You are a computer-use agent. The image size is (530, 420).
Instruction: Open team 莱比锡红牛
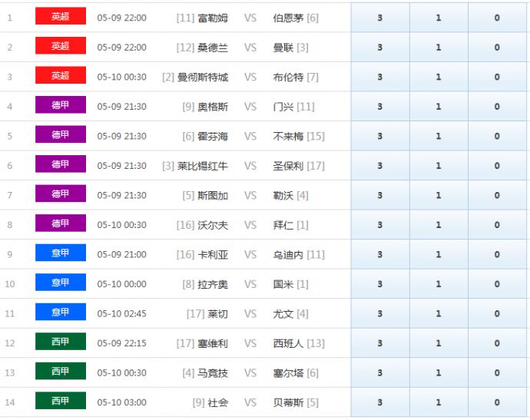(x=203, y=166)
